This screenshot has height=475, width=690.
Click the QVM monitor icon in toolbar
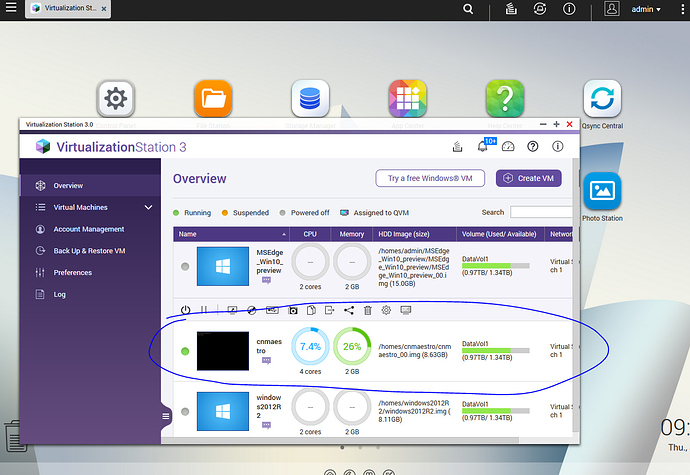(406, 310)
